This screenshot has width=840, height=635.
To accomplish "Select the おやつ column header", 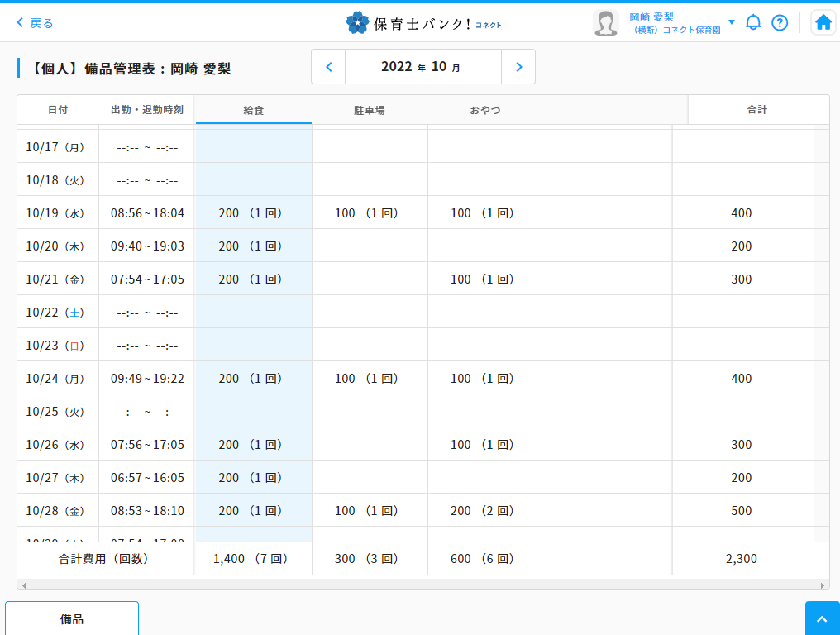I will [485, 110].
